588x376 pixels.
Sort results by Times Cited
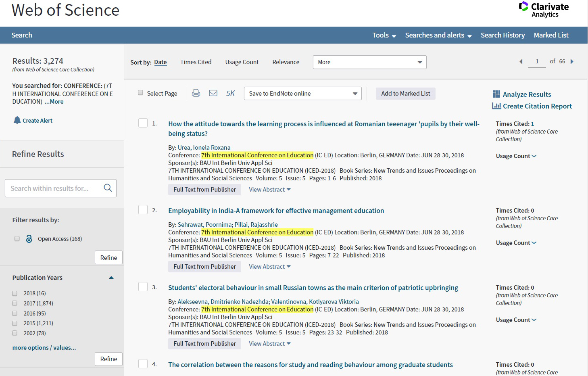coord(196,62)
